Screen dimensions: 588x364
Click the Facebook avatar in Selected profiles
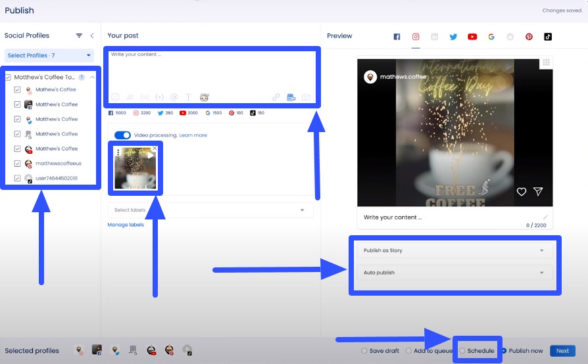[97, 350]
